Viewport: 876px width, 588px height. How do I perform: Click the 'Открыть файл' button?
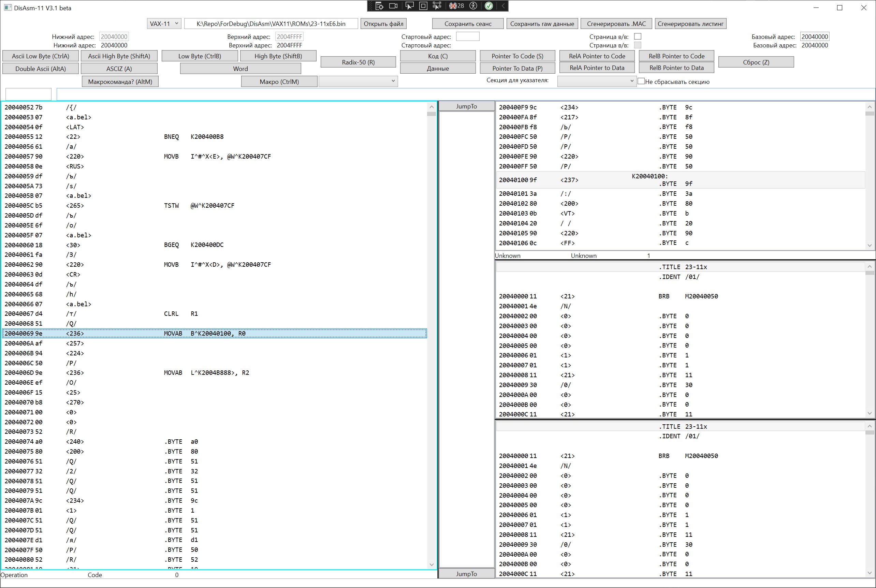[x=383, y=24]
